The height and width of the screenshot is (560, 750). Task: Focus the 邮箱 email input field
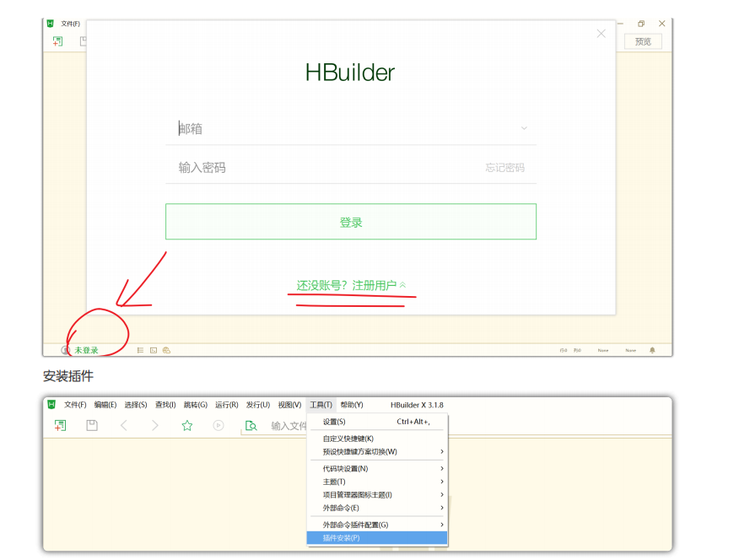pos(351,128)
